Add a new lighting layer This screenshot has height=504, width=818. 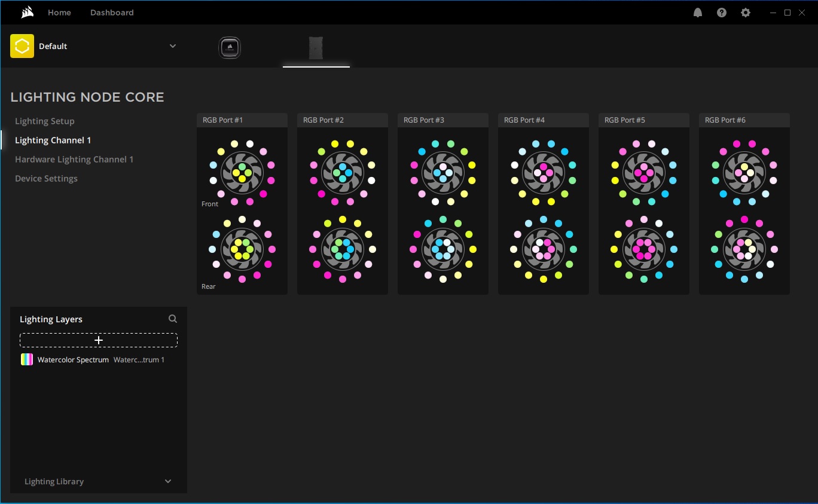click(x=99, y=340)
